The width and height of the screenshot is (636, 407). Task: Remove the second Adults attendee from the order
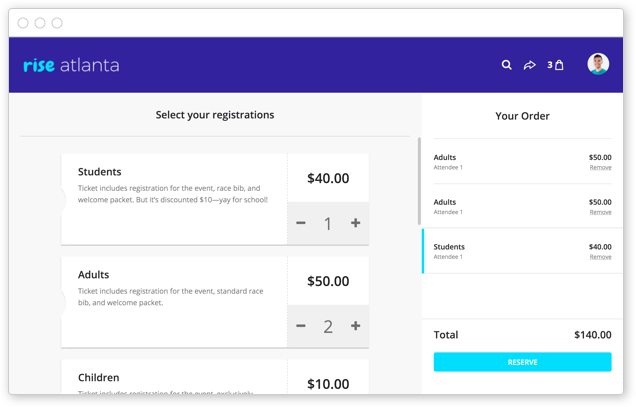tap(600, 212)
